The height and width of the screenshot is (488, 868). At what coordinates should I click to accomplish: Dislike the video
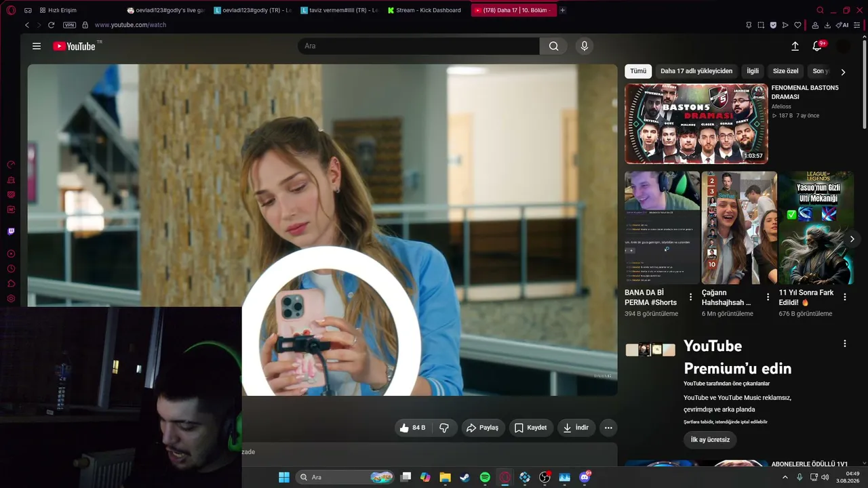(444, 428)
